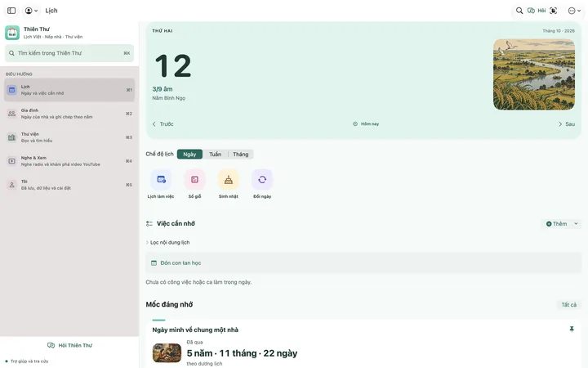Open Sinh nhật birthday cake icon
The image size is (588, 368).
tap(229, 179)
